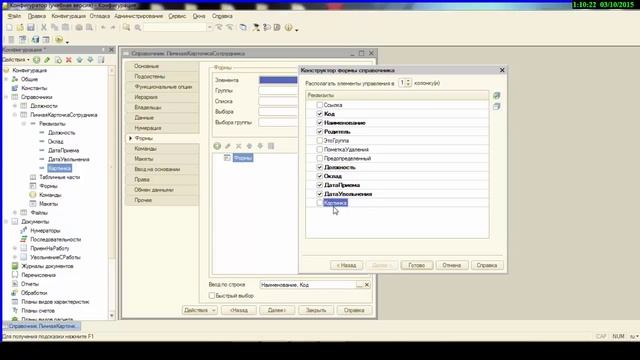Select Журналы документов in the tree
The height and width of the screenshot is (360, 640).
click(47, 266)
